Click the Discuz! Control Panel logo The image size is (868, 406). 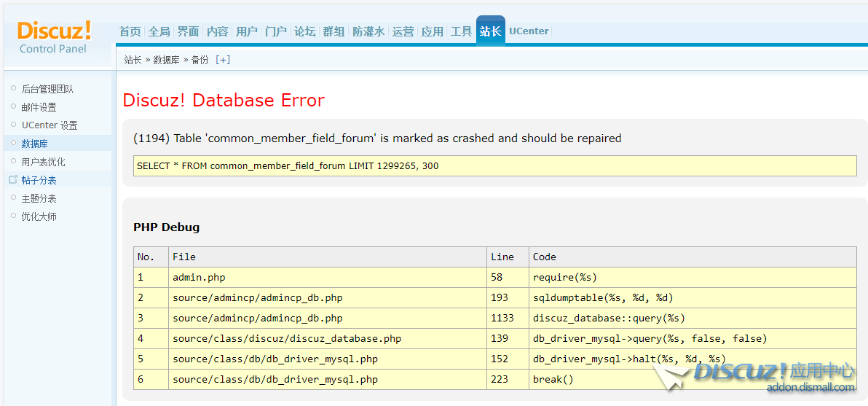pyautogui.click(x=54, y=38)
